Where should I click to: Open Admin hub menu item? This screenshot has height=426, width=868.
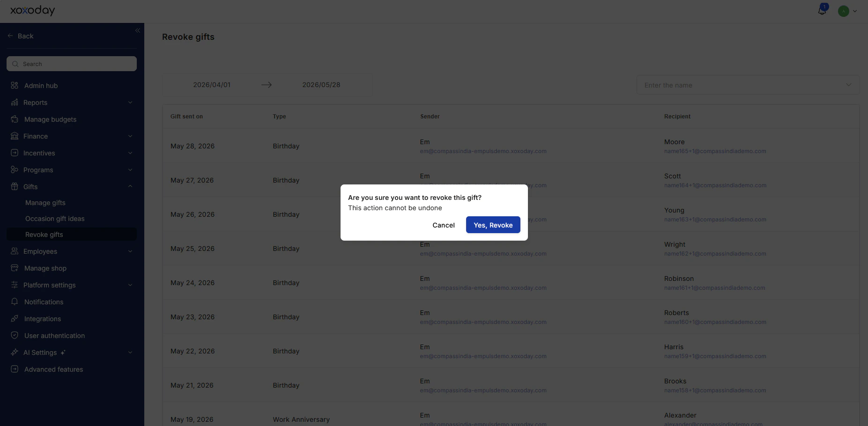pyautogui.click(x=41, y=86)
